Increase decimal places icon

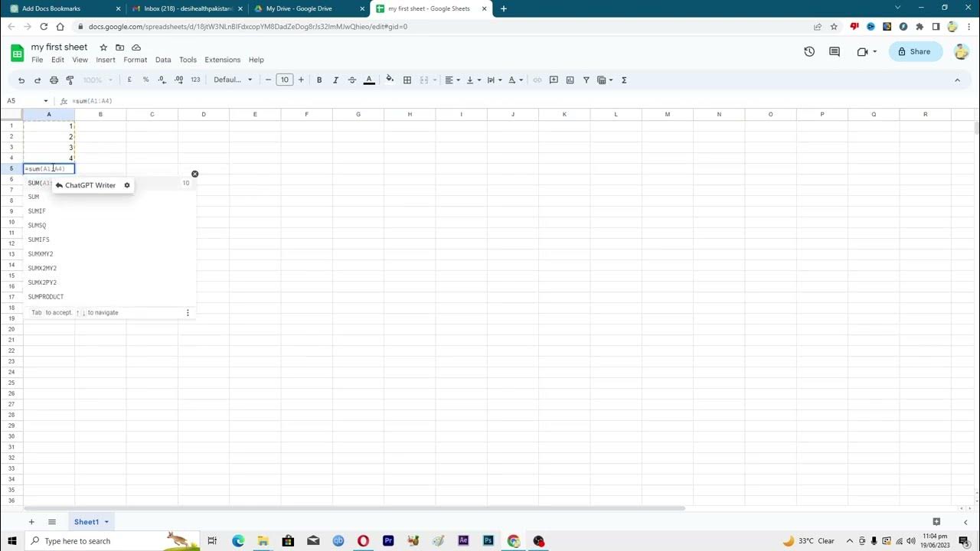(178, 80)
